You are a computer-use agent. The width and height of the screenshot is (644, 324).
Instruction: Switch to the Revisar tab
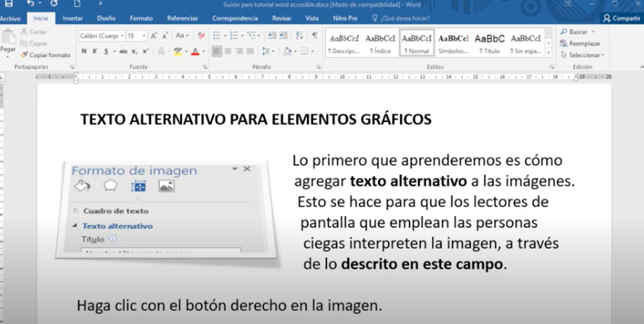click(281, 18)
